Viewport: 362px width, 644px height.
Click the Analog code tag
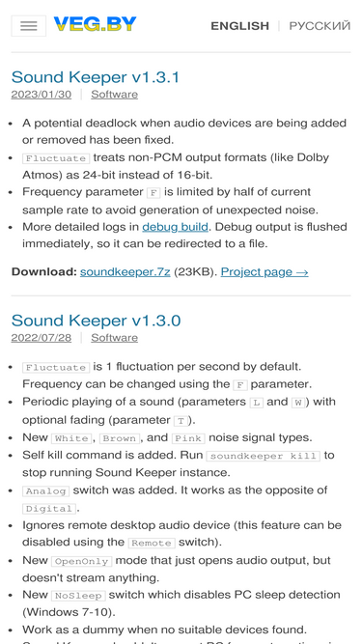[x=46, y=490]
